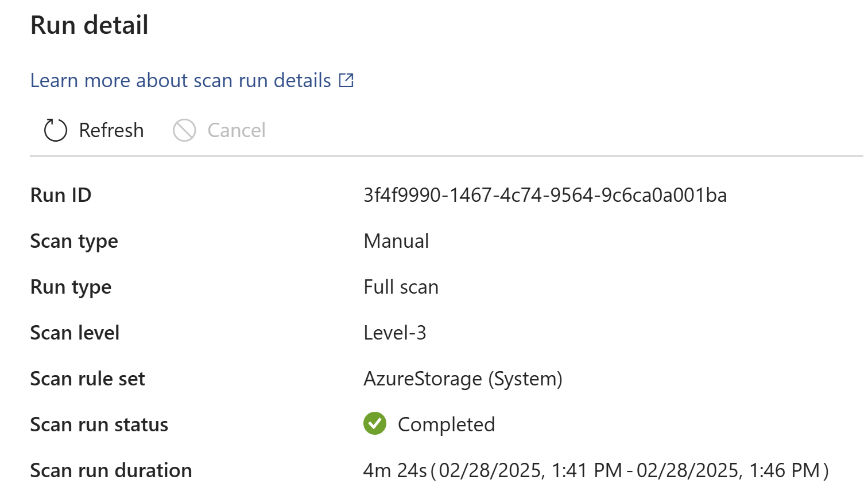This screenshot has width=868, height=503.
Task: Open the Learn more about scan run details link
Action: (178, 80)
